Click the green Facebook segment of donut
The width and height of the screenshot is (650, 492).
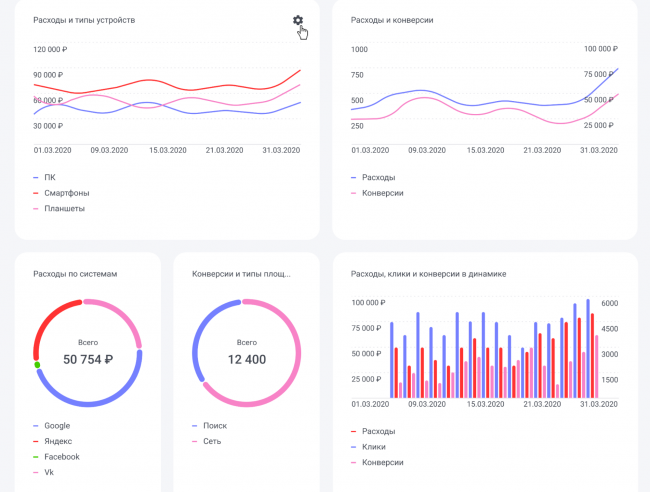(x=37, y=365)
